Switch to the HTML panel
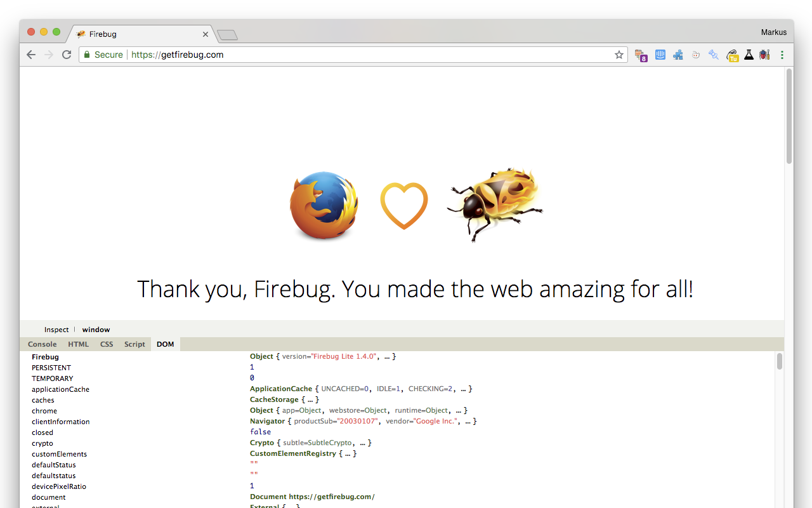This screenshot has width=812, height=508. tap(79, 344)
